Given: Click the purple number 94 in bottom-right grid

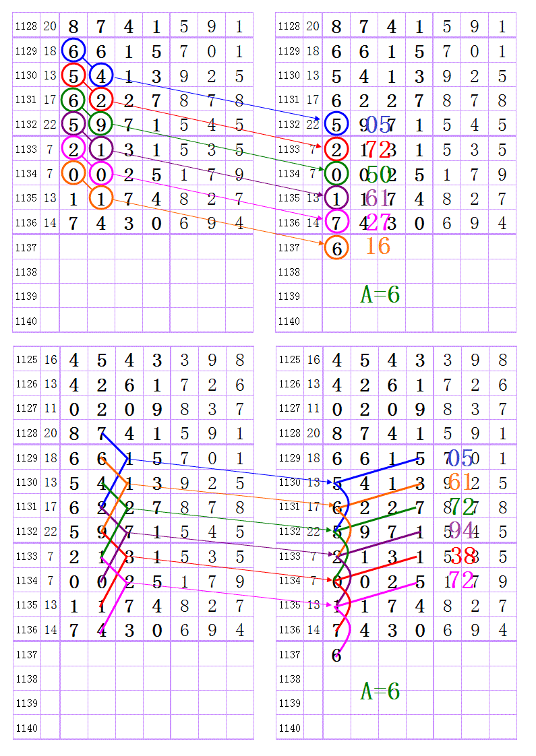Looking at the screenshot, I should (x=462, y=531).
